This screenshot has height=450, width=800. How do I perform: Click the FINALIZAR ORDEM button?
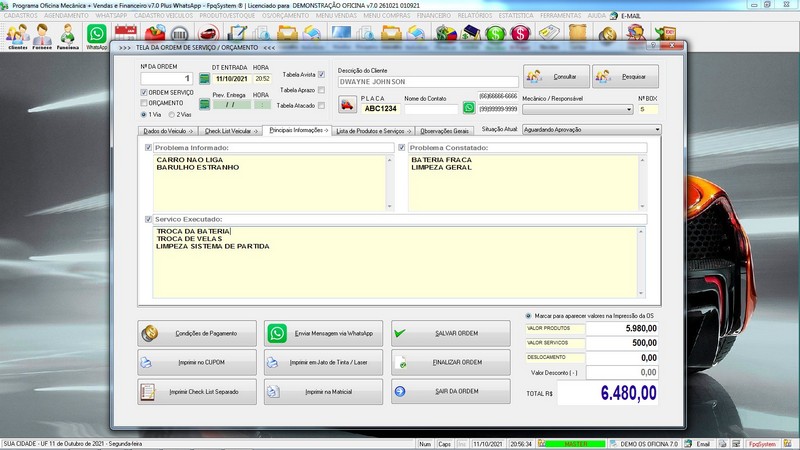point(451,362)
